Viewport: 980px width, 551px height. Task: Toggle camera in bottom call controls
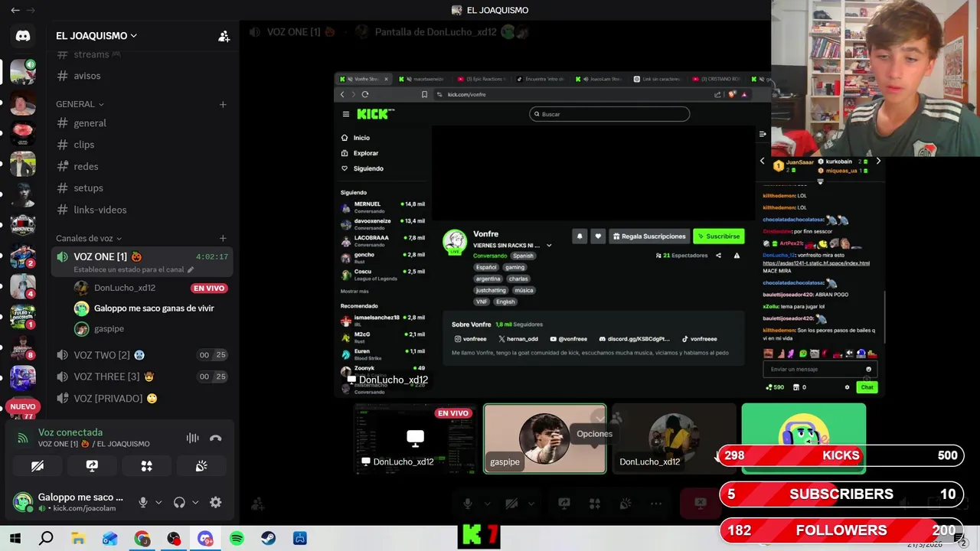[x=511, y=504]
